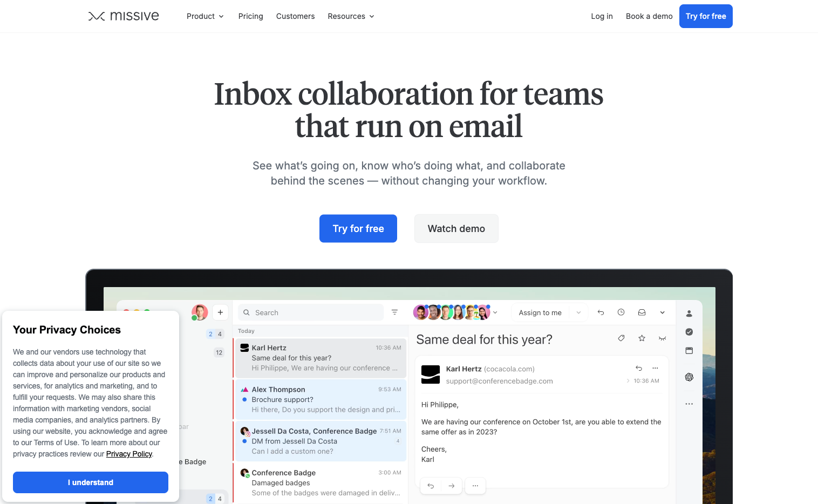
Task: Open the Privacy Policy link
Action: coord(129,454)
